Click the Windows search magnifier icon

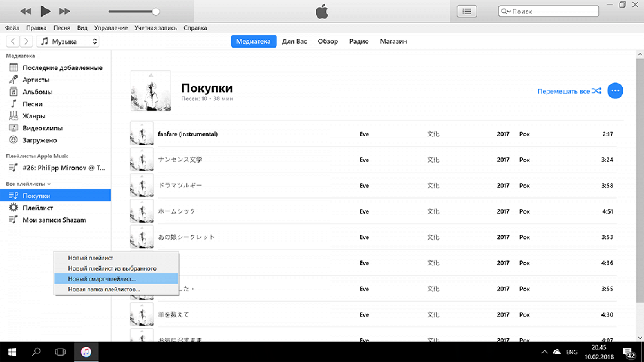click(36, 352)
